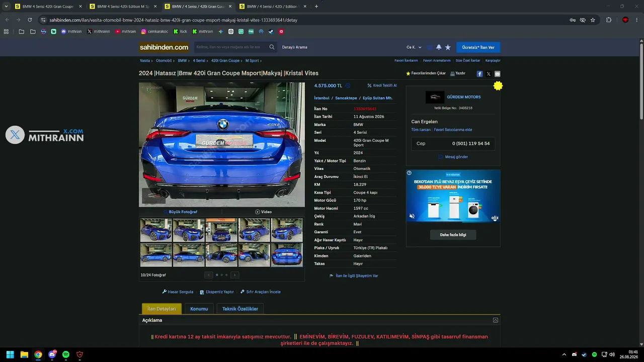Click Mesaj gönder link
This screenshot has height=362, width=644.
[456, 157]
